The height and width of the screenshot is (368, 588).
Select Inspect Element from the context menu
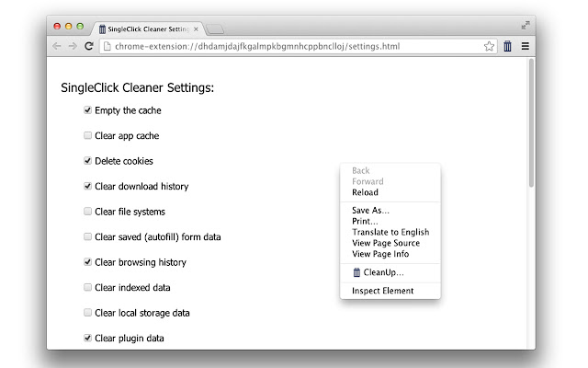(382, 291)
